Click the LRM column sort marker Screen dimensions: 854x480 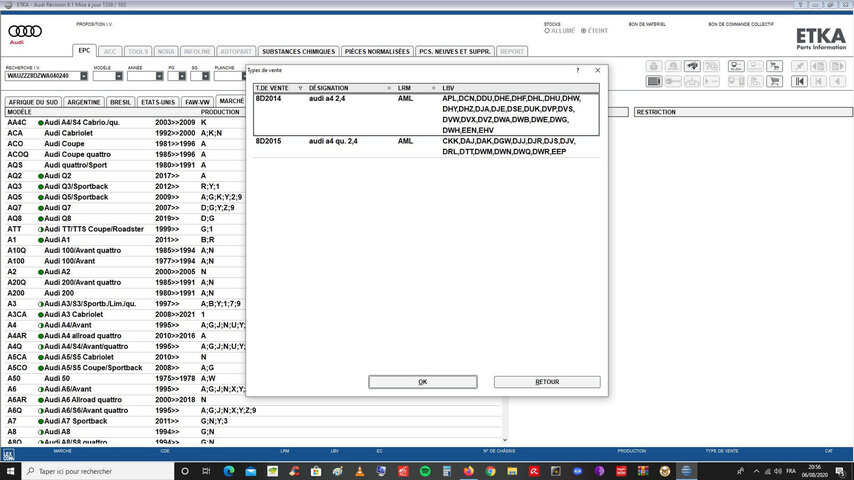point(434,88)
